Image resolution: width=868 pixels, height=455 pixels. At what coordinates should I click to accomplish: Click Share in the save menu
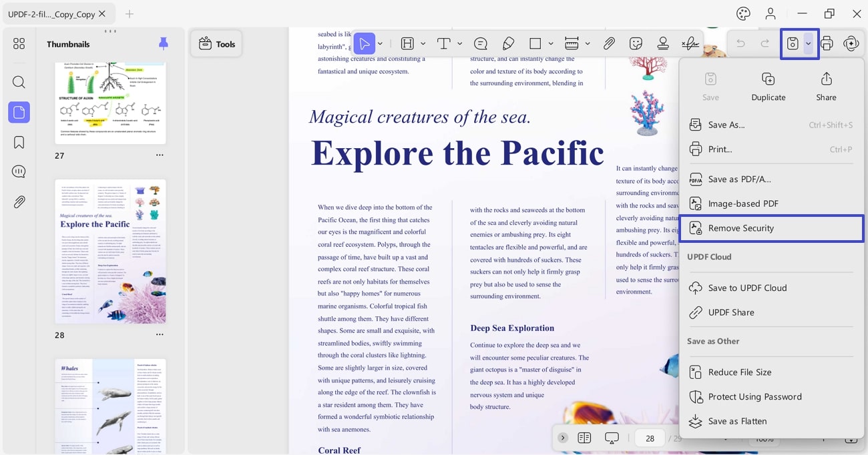click(826, 87)
